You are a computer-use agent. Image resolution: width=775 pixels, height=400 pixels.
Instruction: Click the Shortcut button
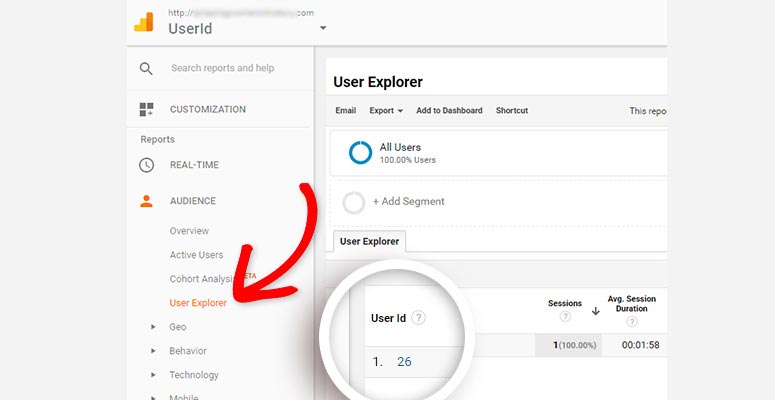click(512, 111)
